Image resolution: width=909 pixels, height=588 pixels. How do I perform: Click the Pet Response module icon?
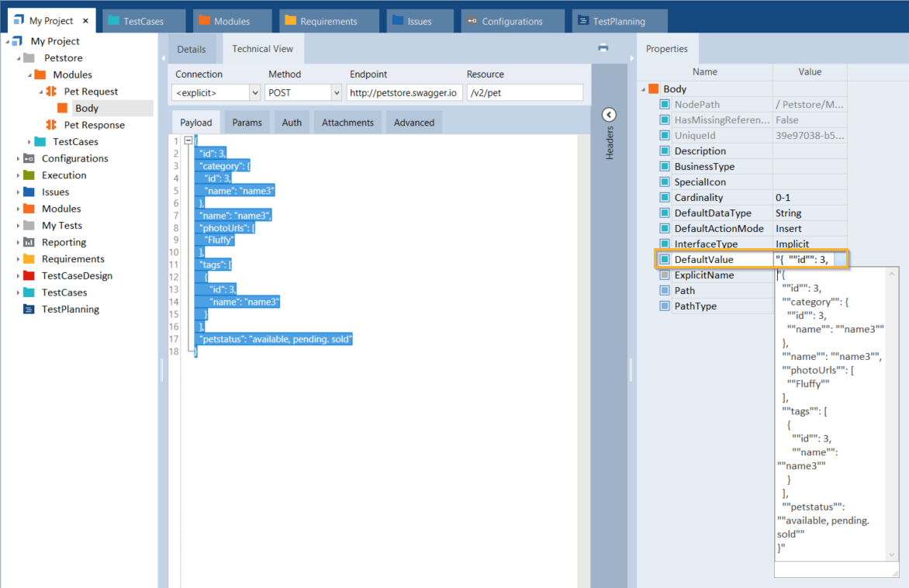tap(51, 125)
